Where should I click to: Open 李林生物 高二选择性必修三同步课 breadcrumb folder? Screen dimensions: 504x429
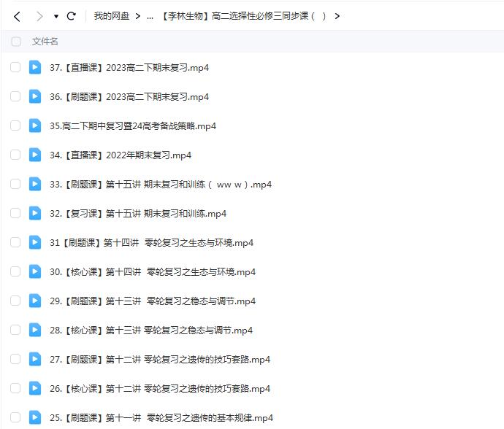245,16
